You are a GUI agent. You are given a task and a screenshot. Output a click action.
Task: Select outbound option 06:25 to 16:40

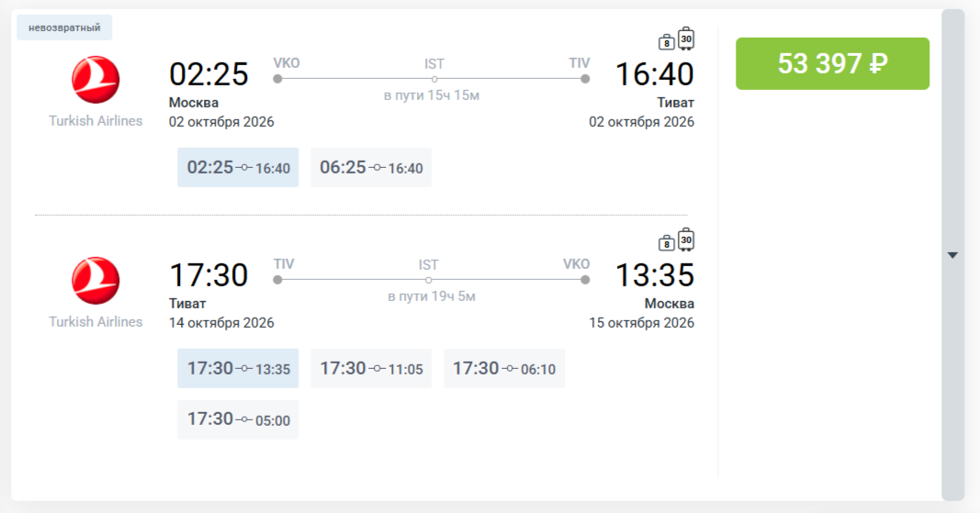click(371, 167)
